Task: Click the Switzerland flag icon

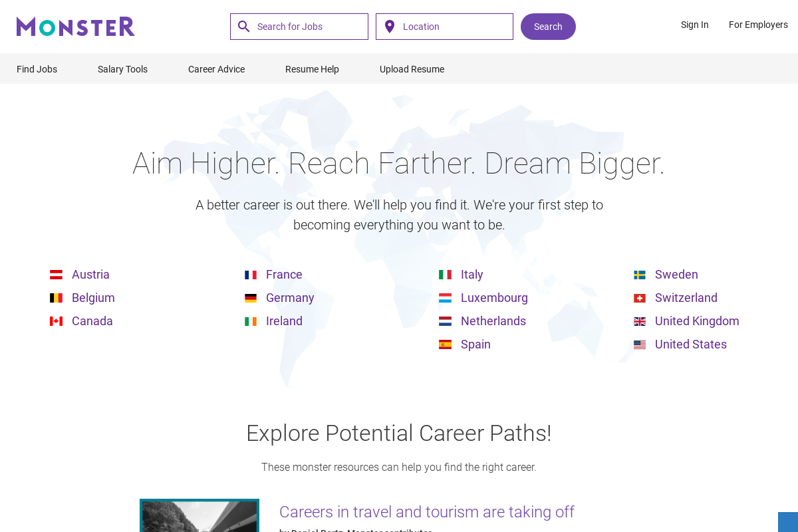Action: coord(640,298)
